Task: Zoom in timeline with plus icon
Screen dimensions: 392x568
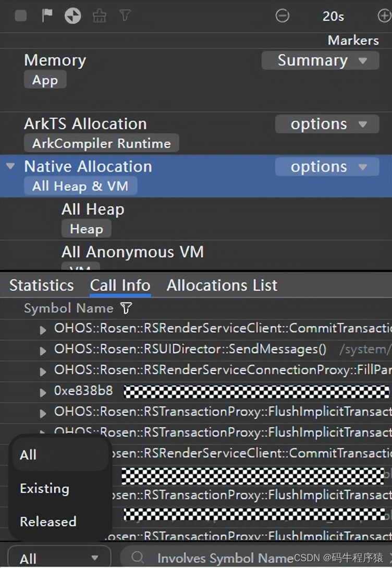Action: tap(384, 16)
